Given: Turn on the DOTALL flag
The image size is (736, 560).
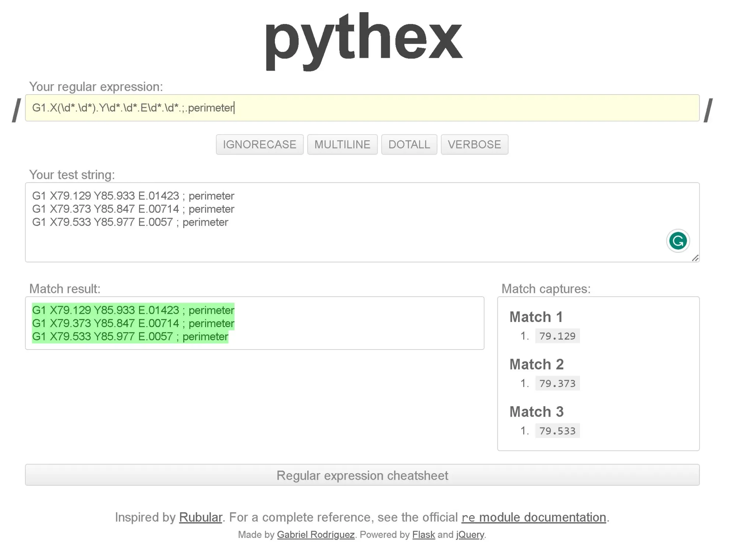Looking at the screenshot, I should click(409, 144).
